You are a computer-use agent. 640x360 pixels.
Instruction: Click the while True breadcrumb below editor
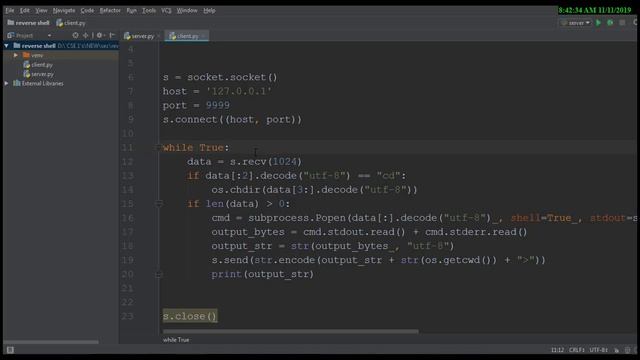176,340
